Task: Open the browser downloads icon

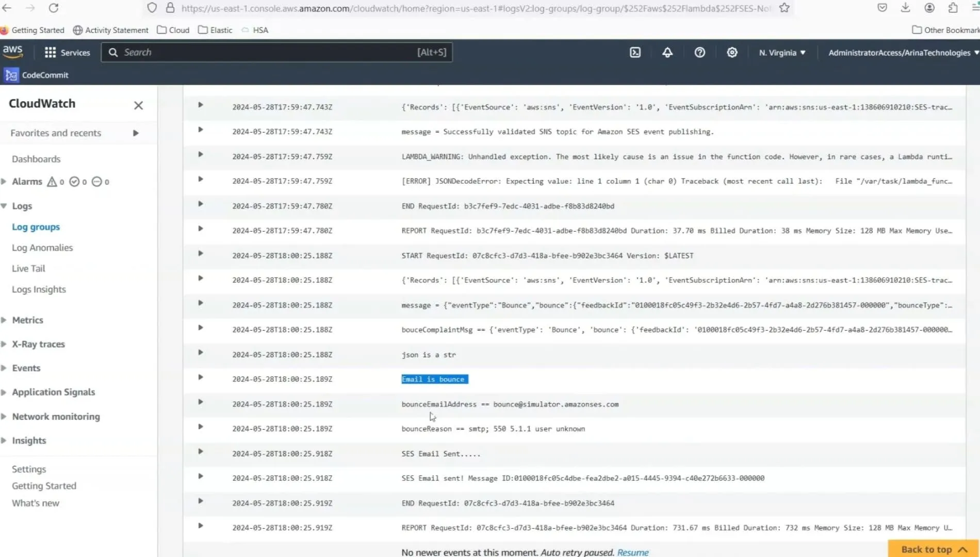Action: pyautogui.click(x=905, y=8)
